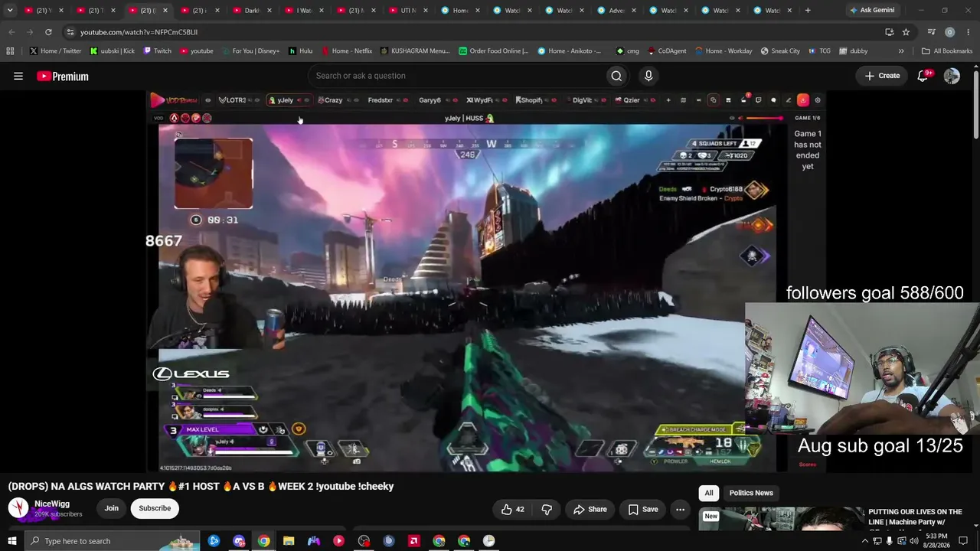Image resolution: width=980 pixels, height=551 pixels.
Task: Select the All filter chip
Action: point(709,493)
